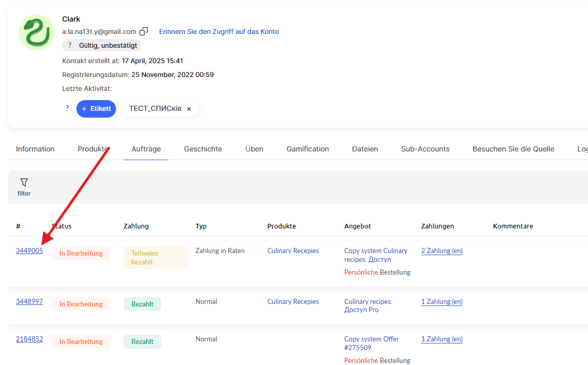Open order number 3449005
The height and width of the screenshot is (365, 588).
tap(29, 251)
